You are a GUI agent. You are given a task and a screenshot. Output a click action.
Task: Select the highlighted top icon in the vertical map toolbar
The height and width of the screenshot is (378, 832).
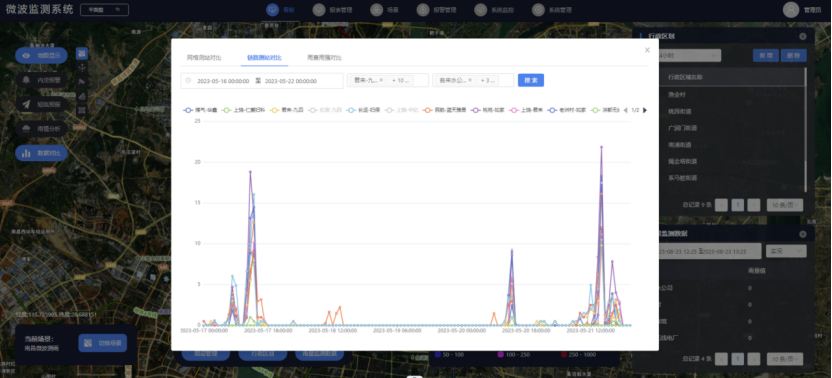82,53
